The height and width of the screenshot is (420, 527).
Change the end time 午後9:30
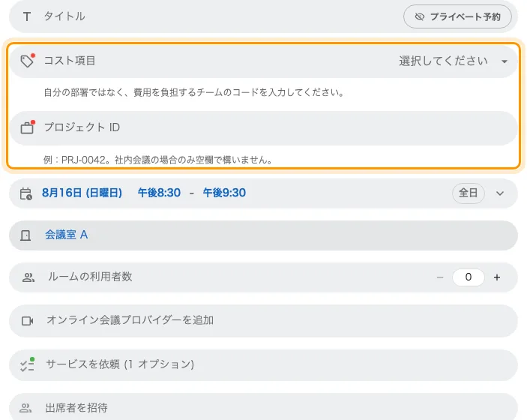point(224,193)
